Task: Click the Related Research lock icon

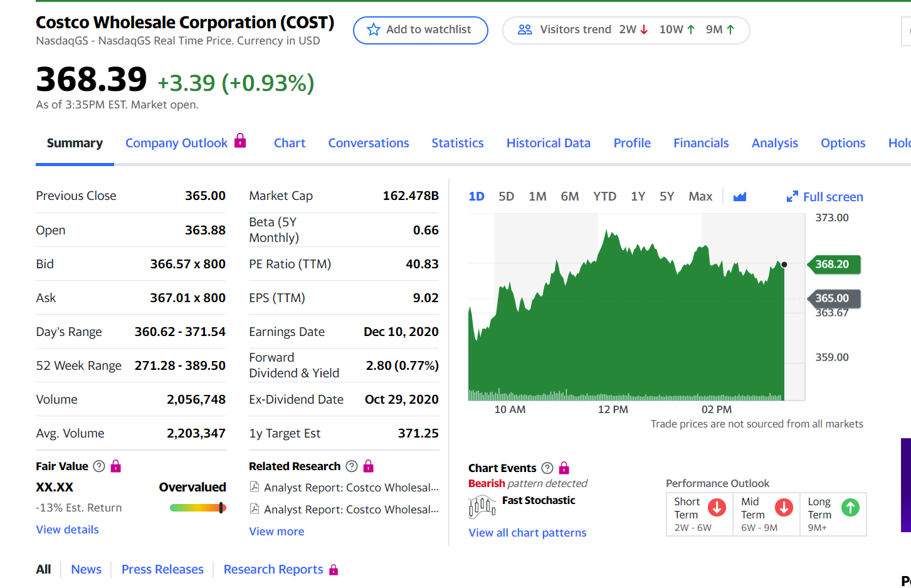Action: tap(369, 466)
